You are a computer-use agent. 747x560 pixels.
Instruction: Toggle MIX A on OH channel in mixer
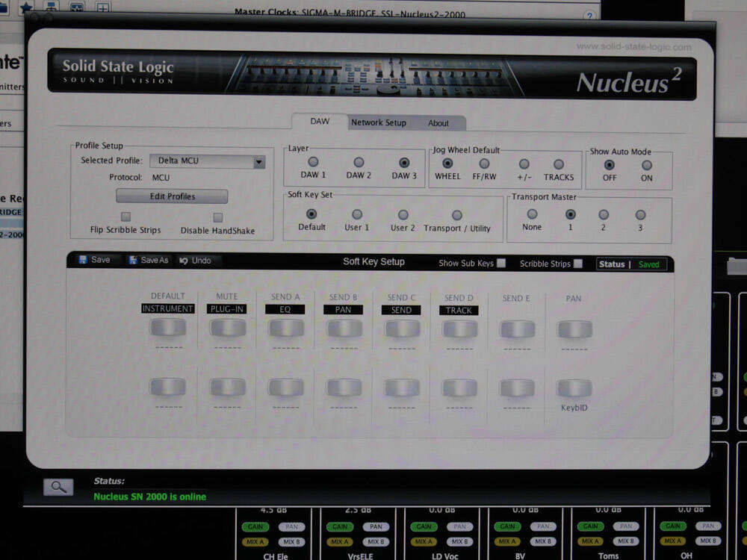673,541
